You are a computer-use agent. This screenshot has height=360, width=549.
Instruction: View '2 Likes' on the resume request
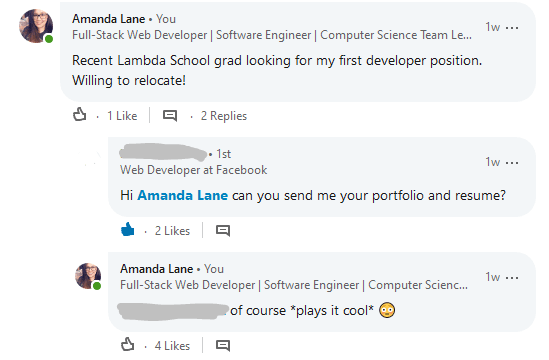[172, 231]
